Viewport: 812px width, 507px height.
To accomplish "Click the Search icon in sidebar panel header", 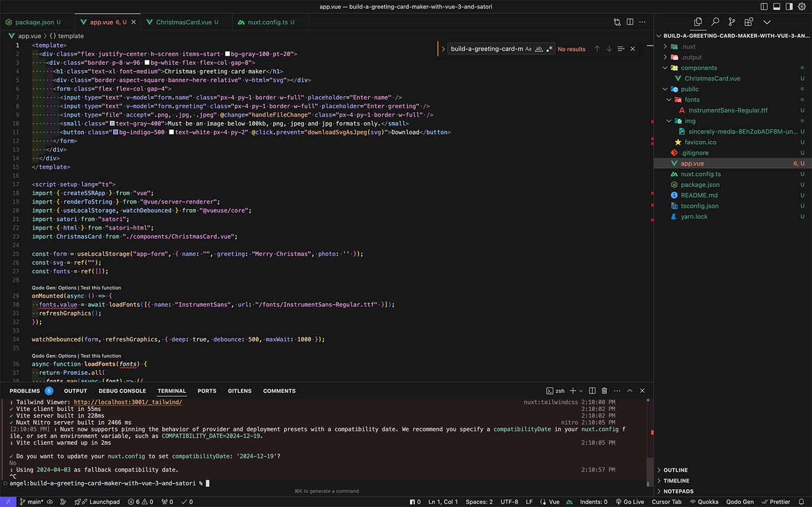I will pos(715,22).
